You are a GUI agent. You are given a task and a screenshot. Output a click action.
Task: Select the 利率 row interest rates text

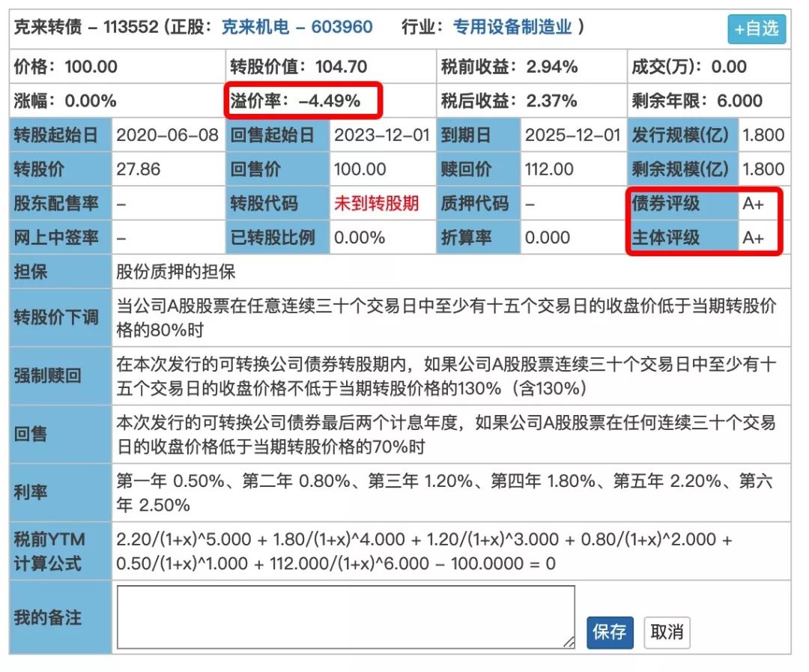click(445, 493)
